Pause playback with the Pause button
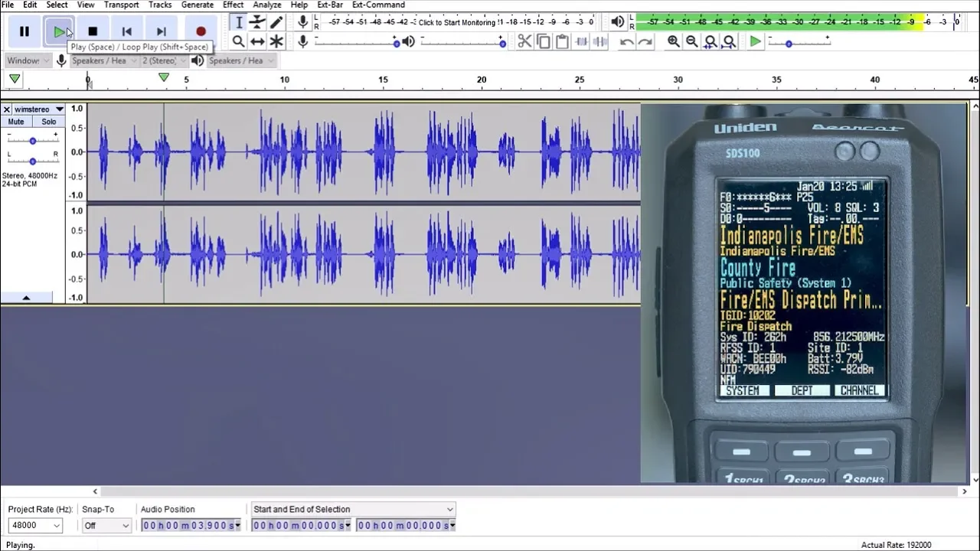980x551 pixels. pos(24,31)
